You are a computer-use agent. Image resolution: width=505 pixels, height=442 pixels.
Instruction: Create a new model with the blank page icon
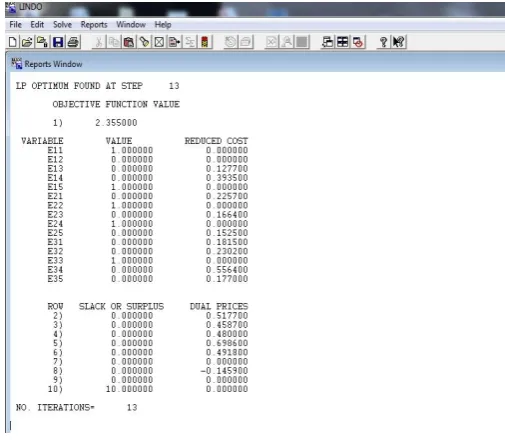point(13,42)
